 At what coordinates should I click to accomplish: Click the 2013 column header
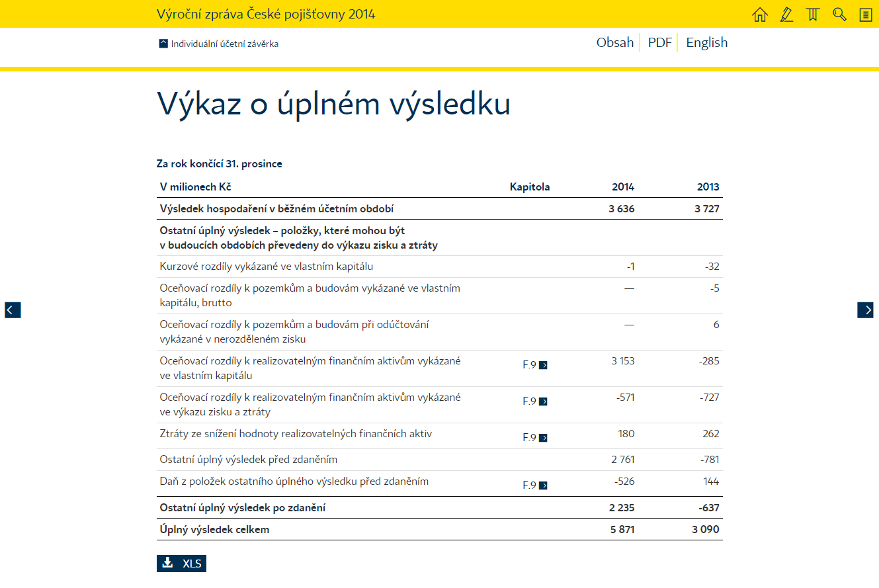pyautogui.click(x=708, y=187)
